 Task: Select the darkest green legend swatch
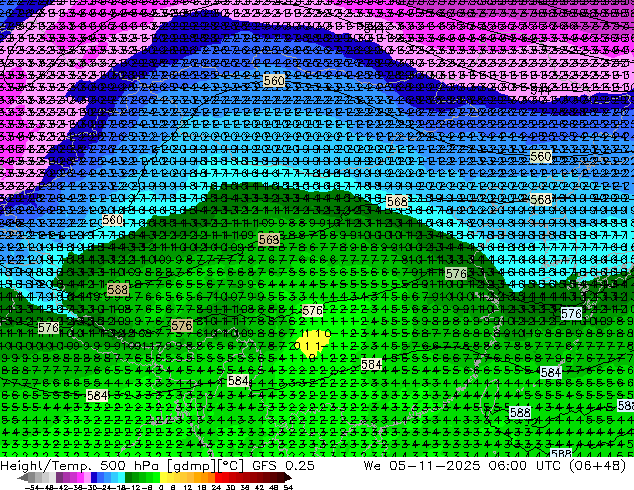(x=128, y=477)
